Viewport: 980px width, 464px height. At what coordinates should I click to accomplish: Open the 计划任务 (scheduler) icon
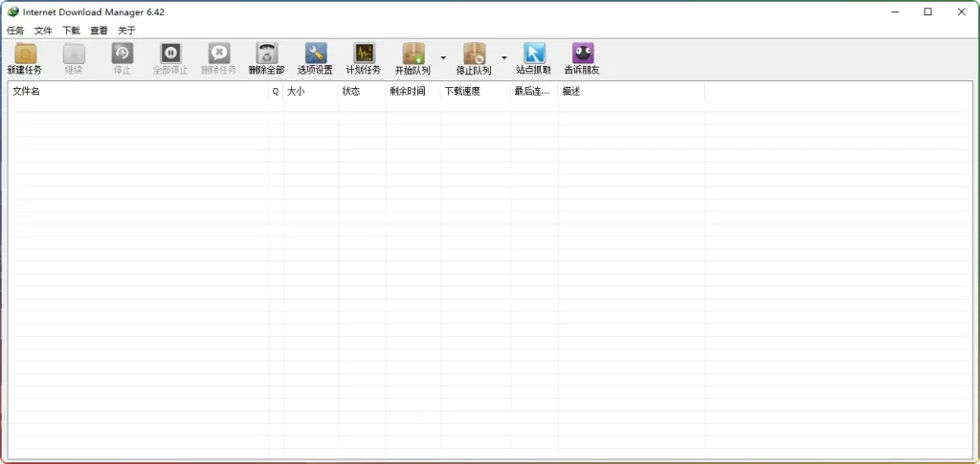pyautogui.click(x=364, y=53)
